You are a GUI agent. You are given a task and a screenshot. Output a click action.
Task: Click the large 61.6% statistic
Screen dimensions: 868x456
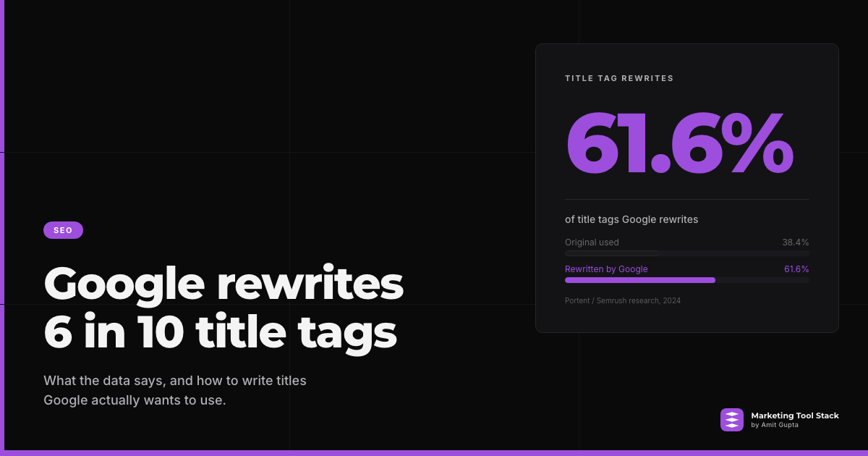pyautogui.click(x=679, y=144)
